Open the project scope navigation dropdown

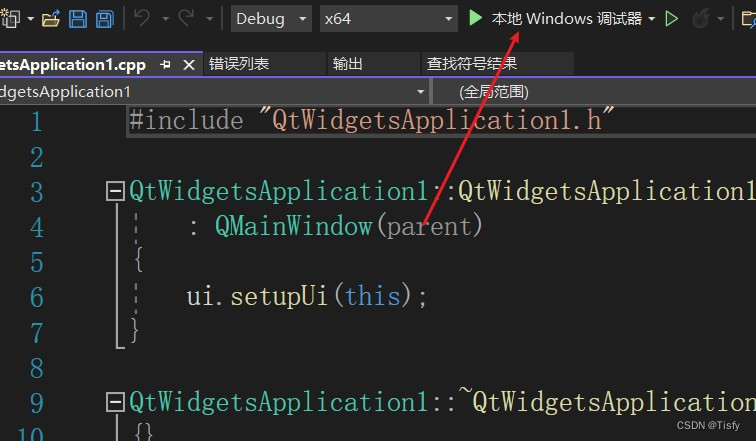point(214,92)
